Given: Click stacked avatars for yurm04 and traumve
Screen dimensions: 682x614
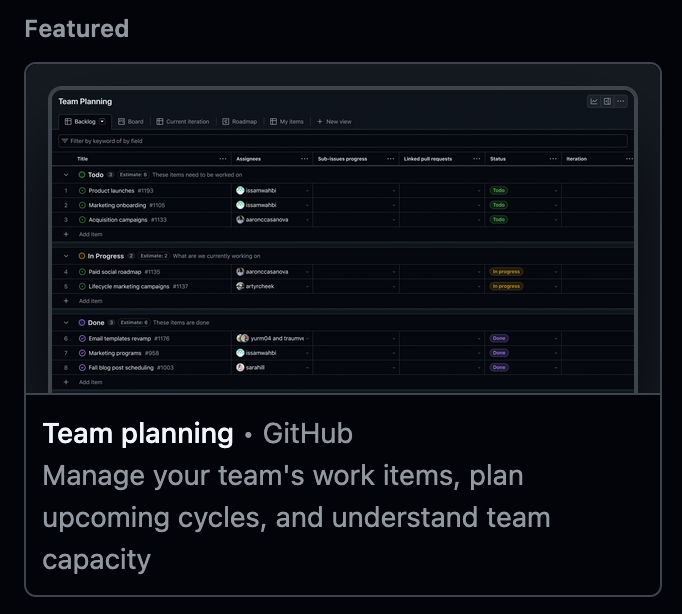Looking at the screenshot, I should point(243,338).
